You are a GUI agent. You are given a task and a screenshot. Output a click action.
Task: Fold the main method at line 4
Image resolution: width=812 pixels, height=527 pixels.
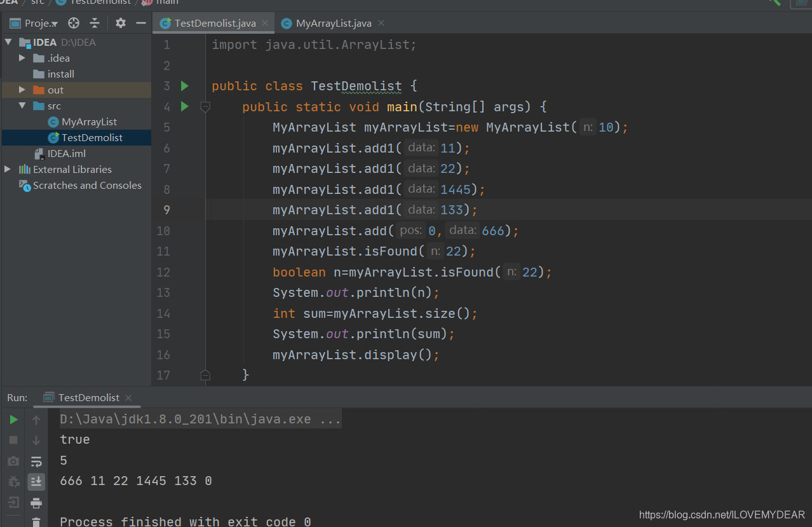click(205, 106)
